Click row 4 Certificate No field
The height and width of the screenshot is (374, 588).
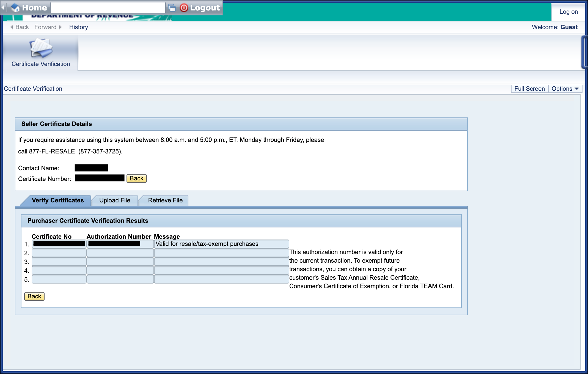59,270
